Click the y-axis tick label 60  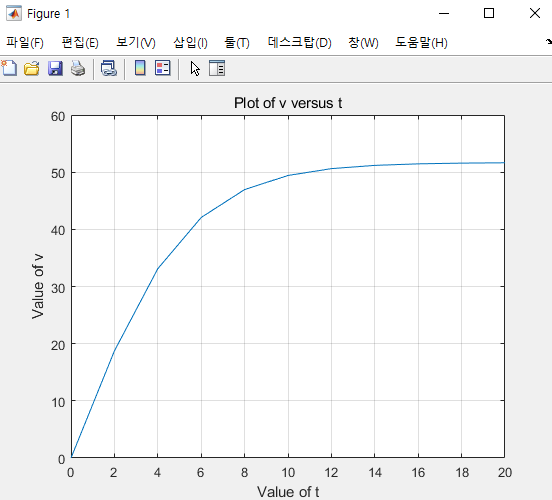[58, 117]
